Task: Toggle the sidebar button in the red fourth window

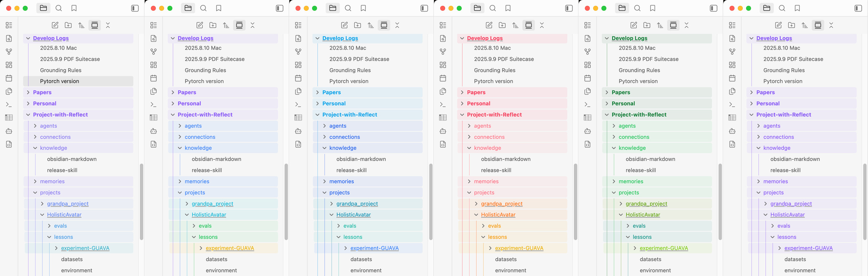Action: point(569,8)
